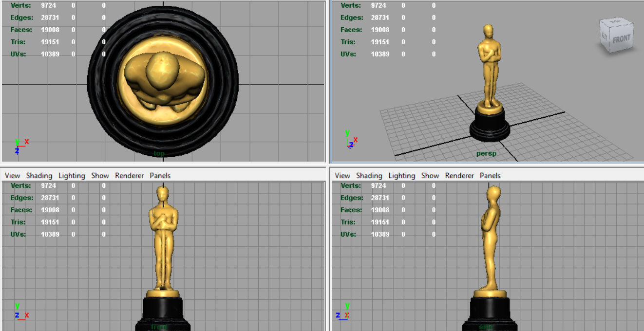The width and height of the screenshot is (644, 331).
Task: Open the Lighting menu in the side panel
Action: coord(402,176)
